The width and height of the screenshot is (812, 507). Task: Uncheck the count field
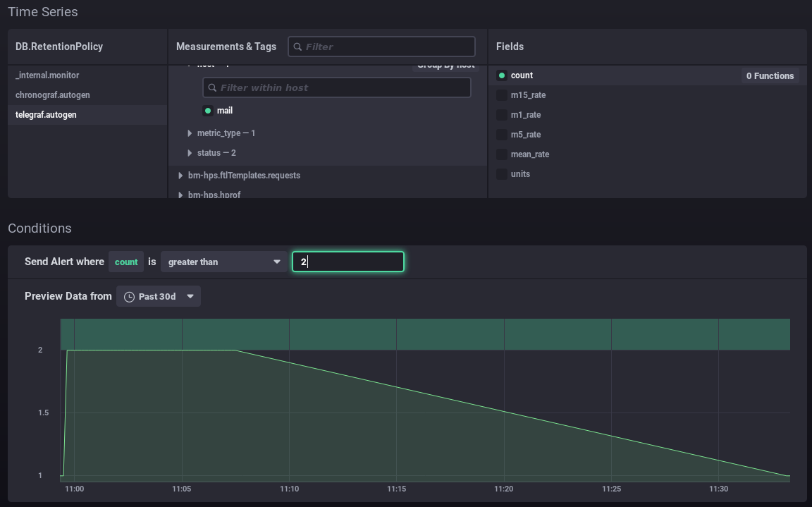click(502, 75)
